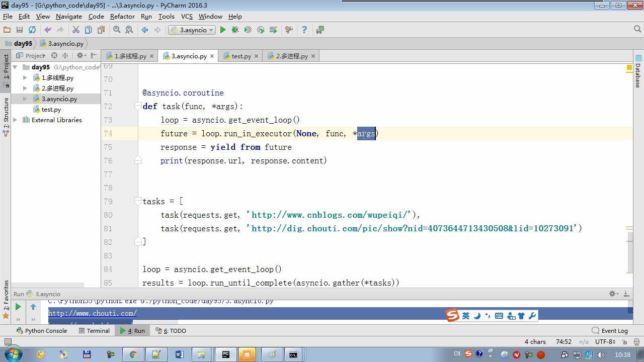This screenshot has height=362, width=644.
Task: Click the navigate Back arrow
Action: [x=145, y=30]
